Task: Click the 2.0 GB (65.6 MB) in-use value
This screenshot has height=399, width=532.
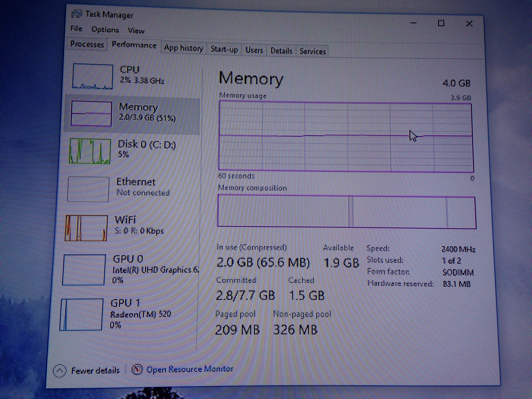Action: click(x=263, y=262)
